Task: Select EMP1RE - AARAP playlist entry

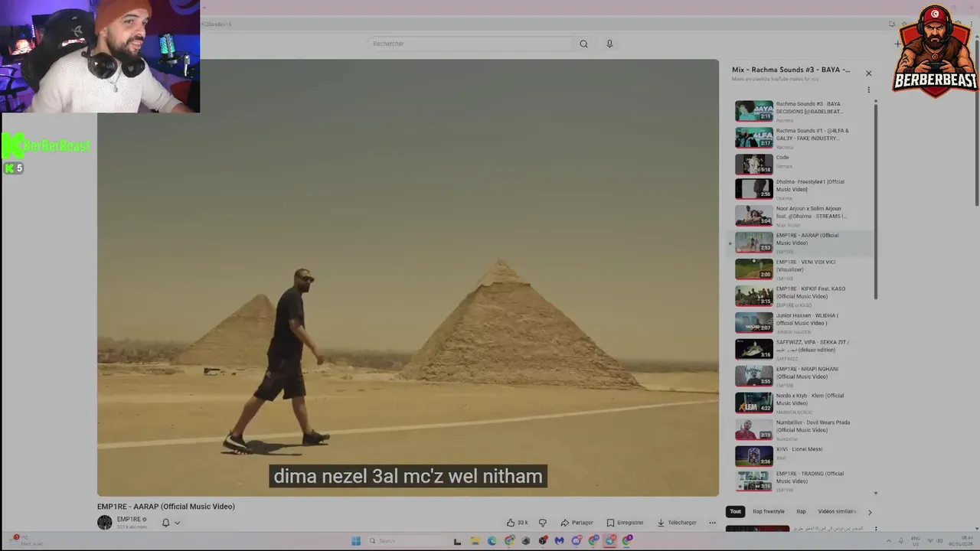Action: (x=801, y=243)
